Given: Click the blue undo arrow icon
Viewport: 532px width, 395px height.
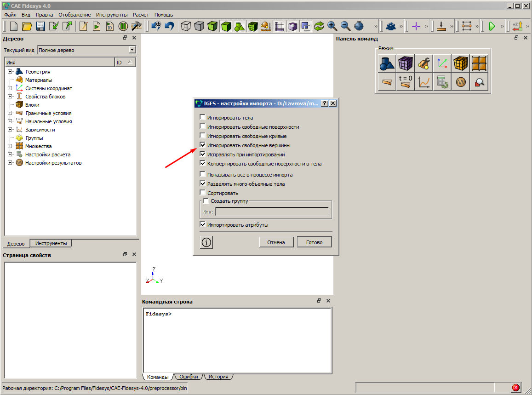Looking at the screenshot, I should click(169, 26).
